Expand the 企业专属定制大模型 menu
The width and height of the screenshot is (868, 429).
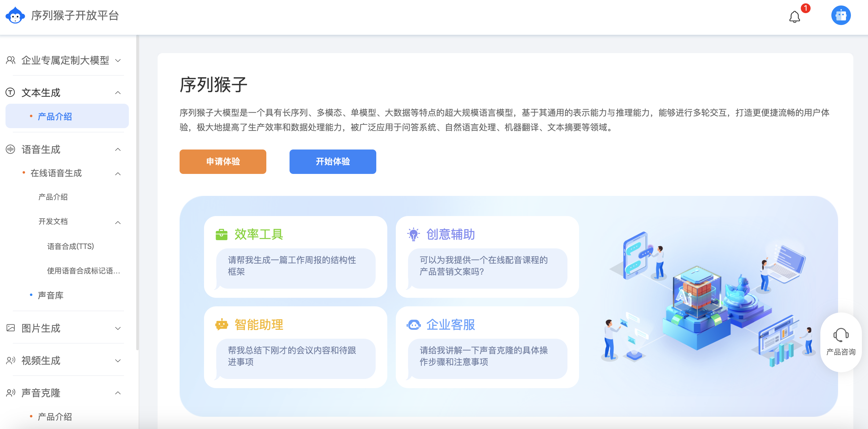pos(65,60)
